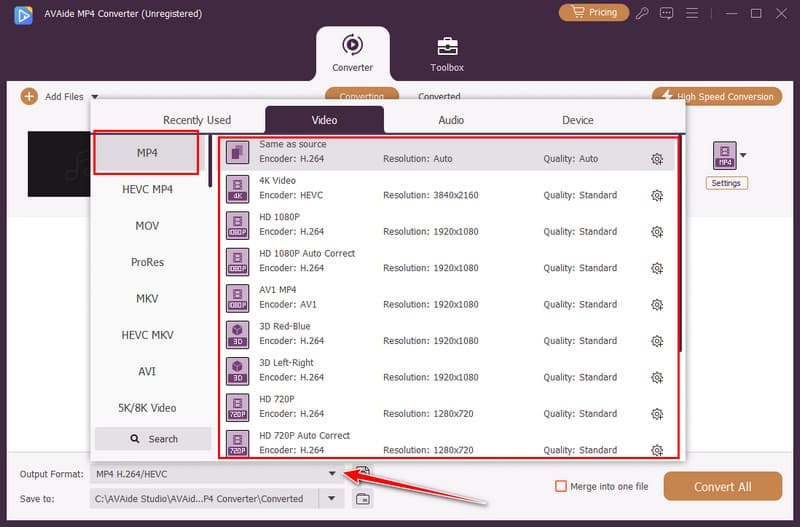
Task: Select MKV in the format list
Action: pos(147,298)
